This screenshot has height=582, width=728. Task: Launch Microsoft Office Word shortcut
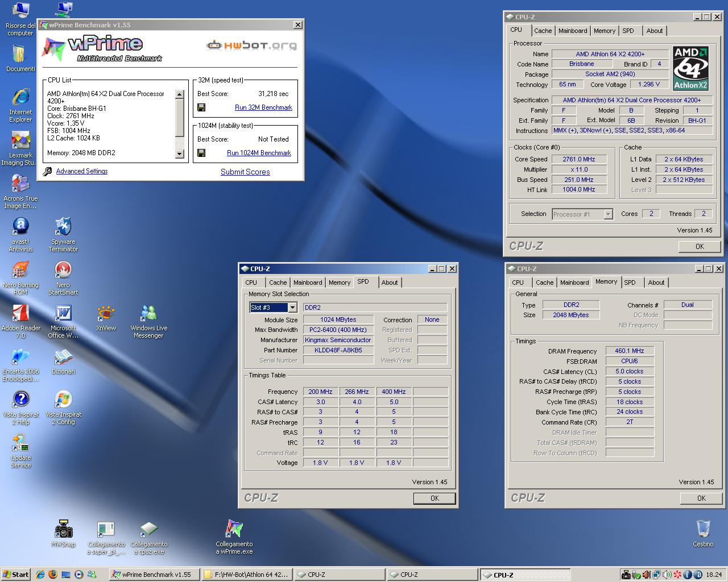[x=63, y=321]
